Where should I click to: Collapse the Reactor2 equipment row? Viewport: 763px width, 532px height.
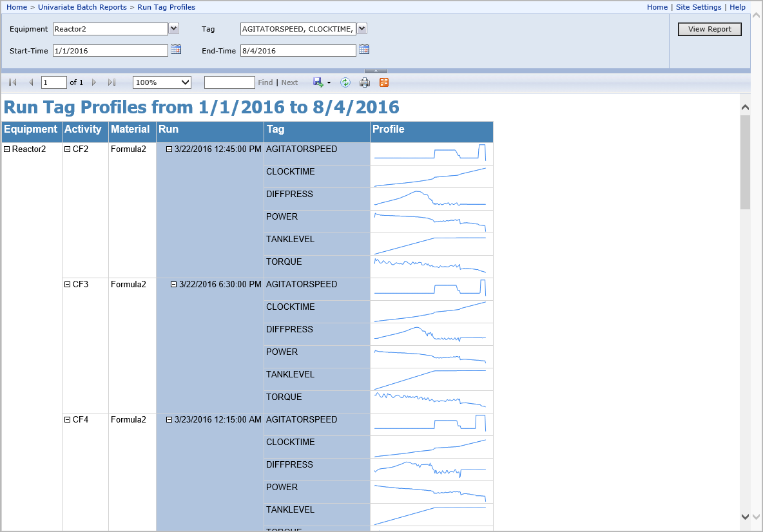7,149
